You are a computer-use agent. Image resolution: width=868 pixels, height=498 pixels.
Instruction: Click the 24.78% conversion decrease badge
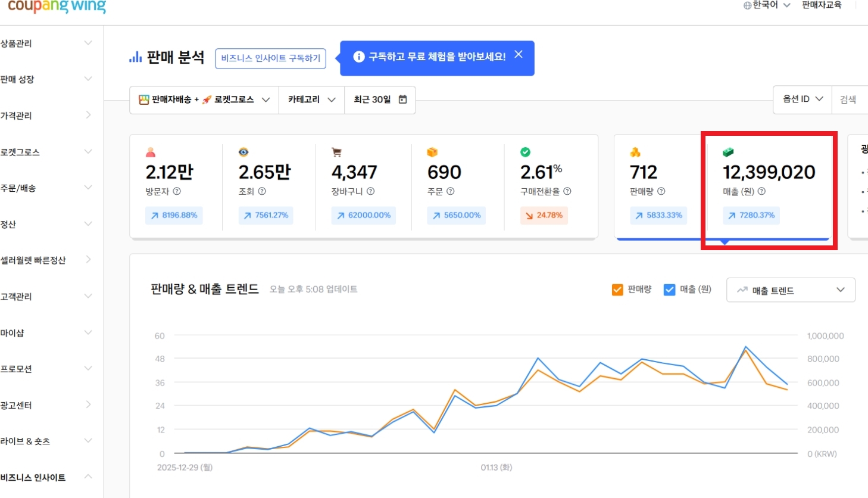[544, 215]
